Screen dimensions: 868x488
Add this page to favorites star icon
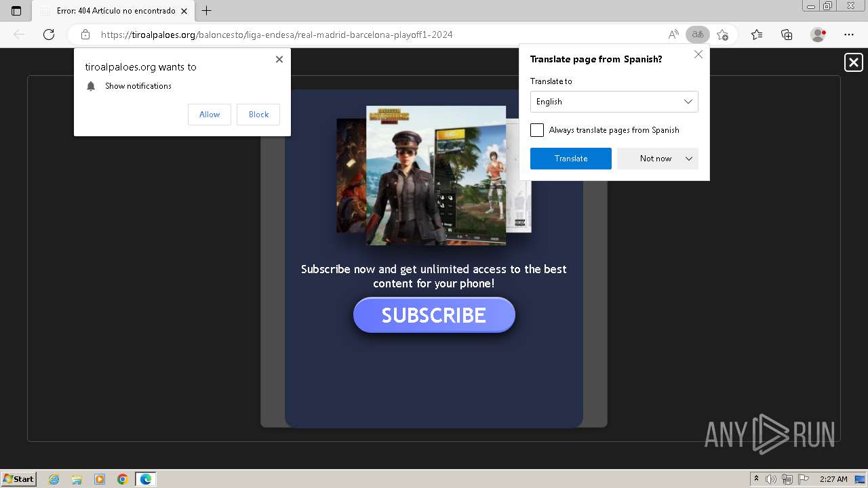(722, 35)
